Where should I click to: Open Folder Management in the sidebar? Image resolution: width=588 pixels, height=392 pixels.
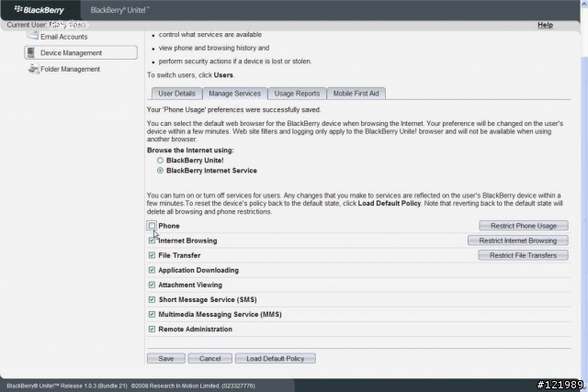[70, 69]
